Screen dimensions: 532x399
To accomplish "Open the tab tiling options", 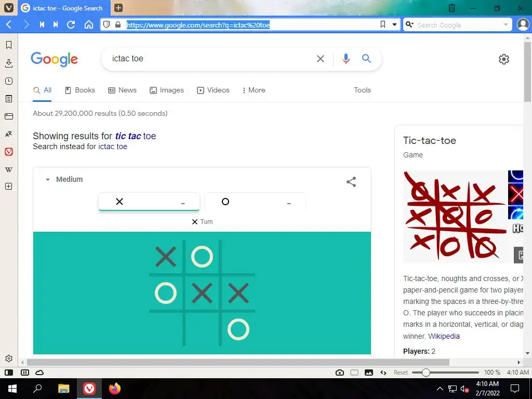I will pos(25,373).
